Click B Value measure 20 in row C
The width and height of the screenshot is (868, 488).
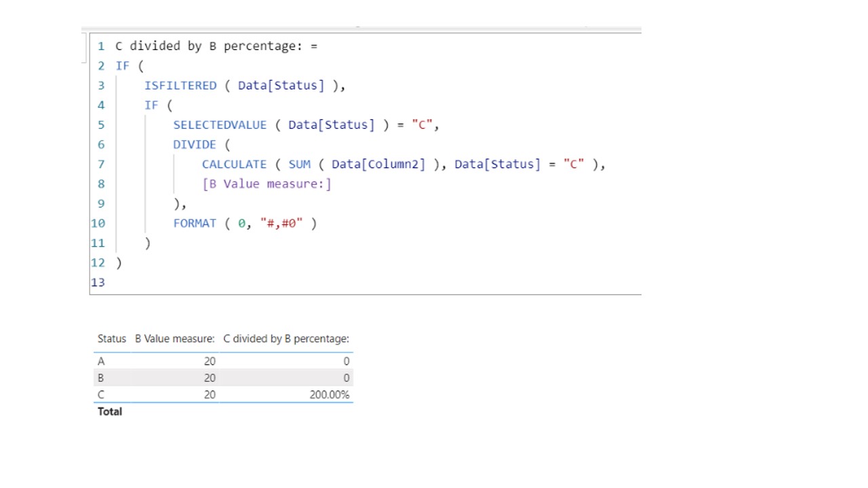point(210,394)
